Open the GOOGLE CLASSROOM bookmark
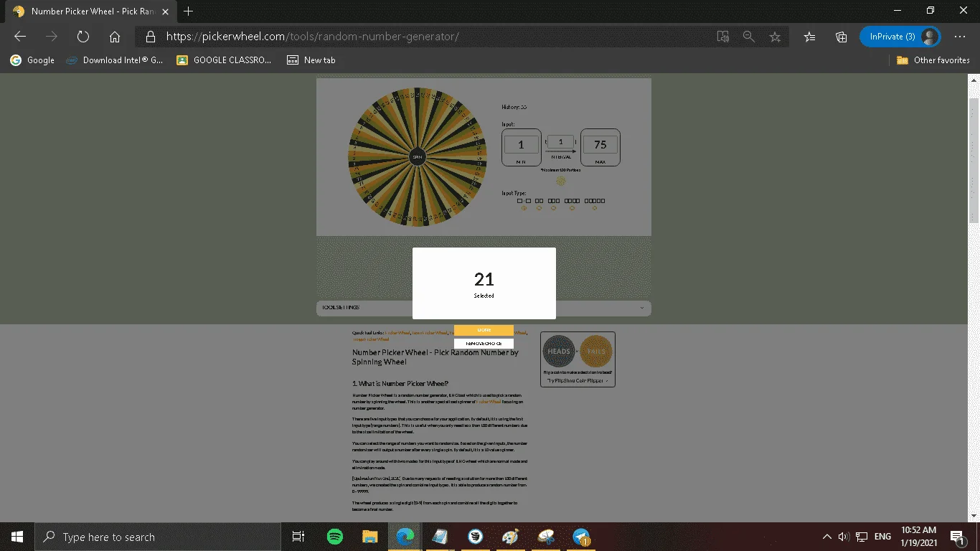The height and width of the screenshot is (551, 980). pos(224,60)
